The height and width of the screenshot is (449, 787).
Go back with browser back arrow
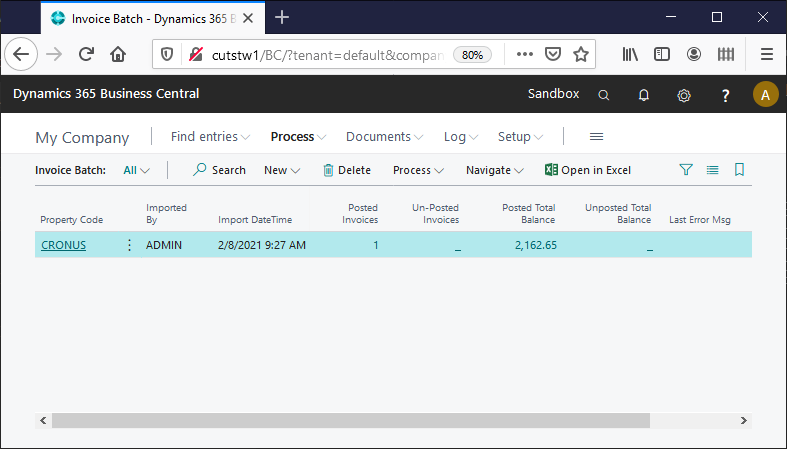coord(21,54)
